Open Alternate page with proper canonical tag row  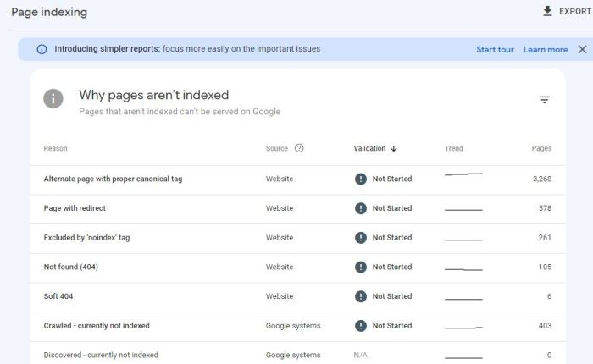coord(113,179)
